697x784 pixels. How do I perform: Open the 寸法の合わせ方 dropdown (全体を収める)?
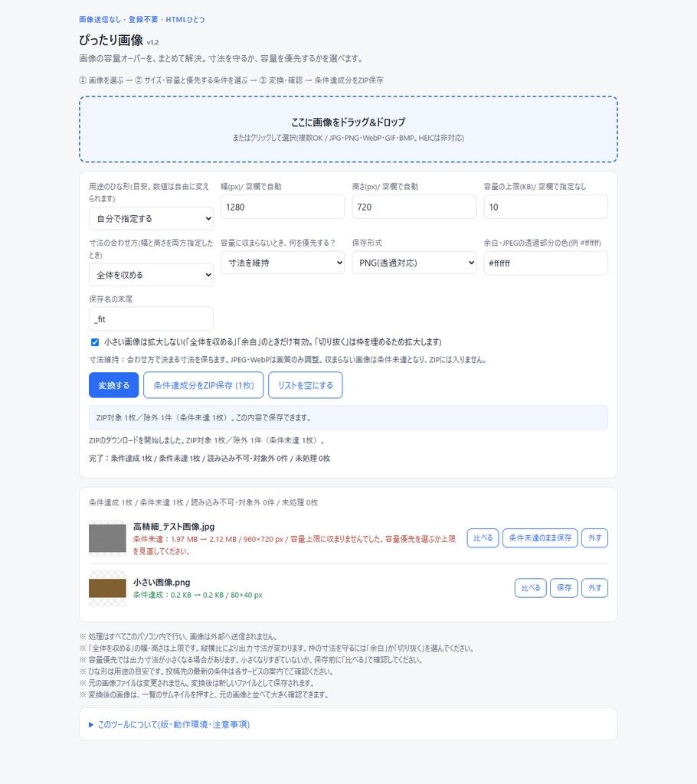151,275
